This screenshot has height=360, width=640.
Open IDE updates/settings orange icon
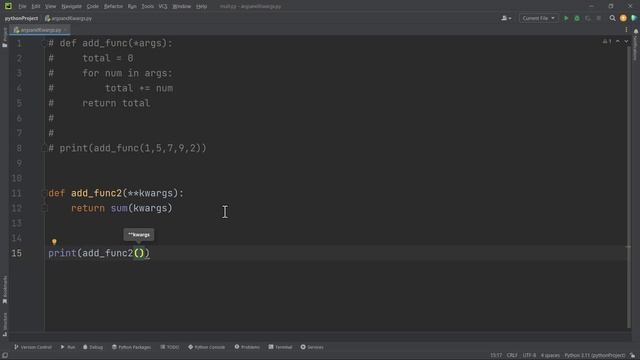tap(623, 18)
